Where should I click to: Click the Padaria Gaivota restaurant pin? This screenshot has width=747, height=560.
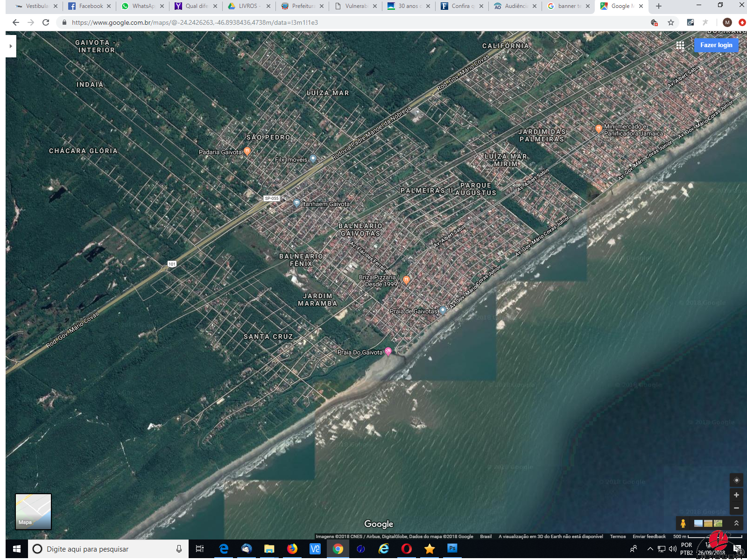247,151
